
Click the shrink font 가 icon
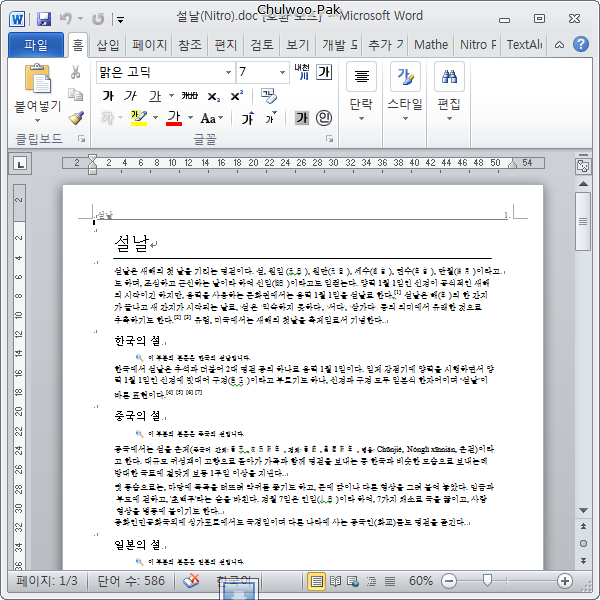[x=271, y=118]
